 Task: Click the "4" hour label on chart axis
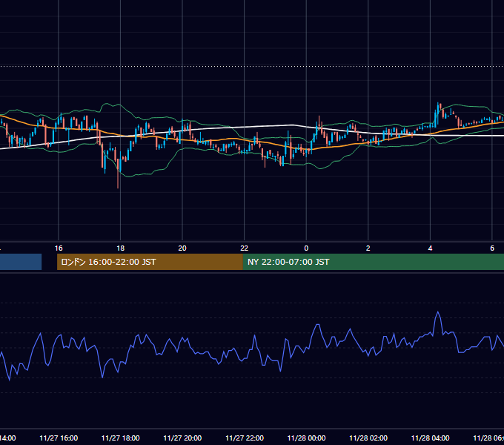pyautogui.click(x=430, y=248)
